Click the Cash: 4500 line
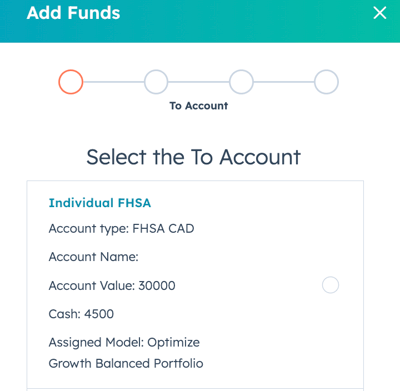Image resolution: width=400 pixels, height=391 pixels. point(81,314)
